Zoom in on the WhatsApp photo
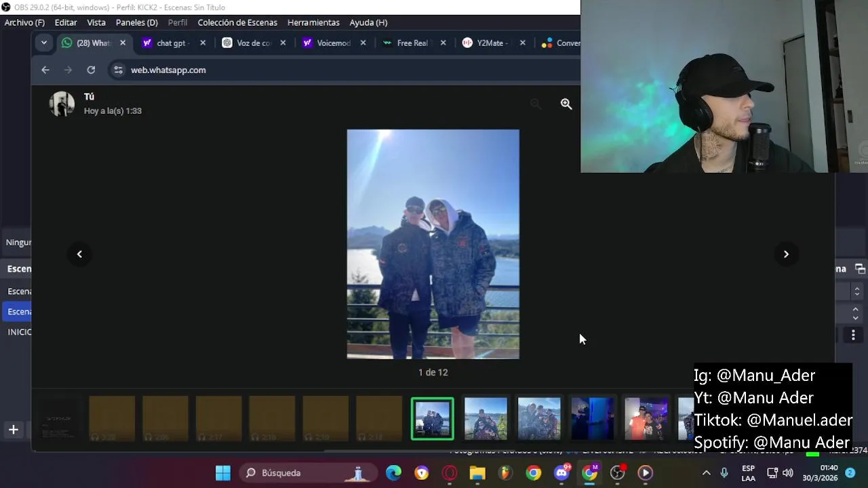868x488 pixels. click(566, 104)
